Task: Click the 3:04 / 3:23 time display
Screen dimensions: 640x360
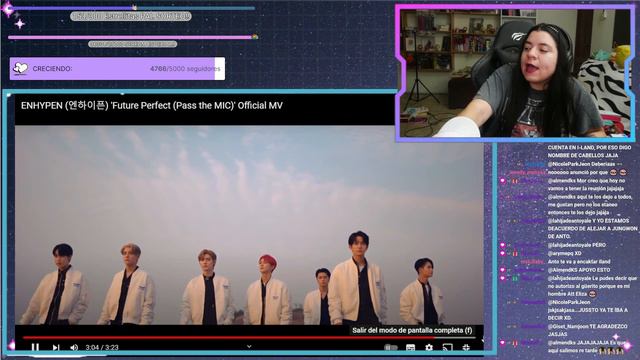Action: pyautogui.click(x=102, y=347)
